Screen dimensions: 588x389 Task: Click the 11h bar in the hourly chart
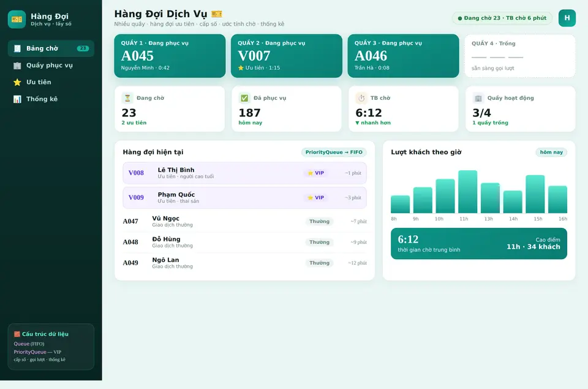(x=467, y=192)
